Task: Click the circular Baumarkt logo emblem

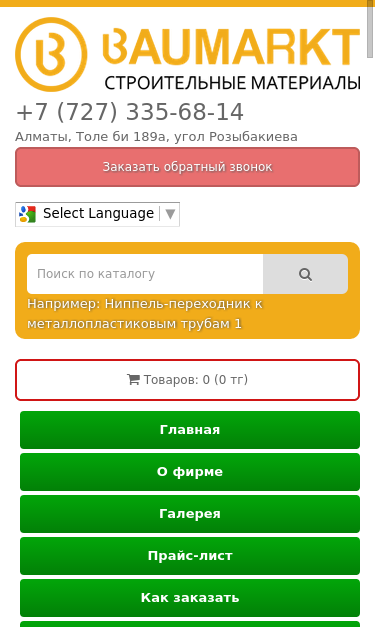Action: tap(51, 54)
